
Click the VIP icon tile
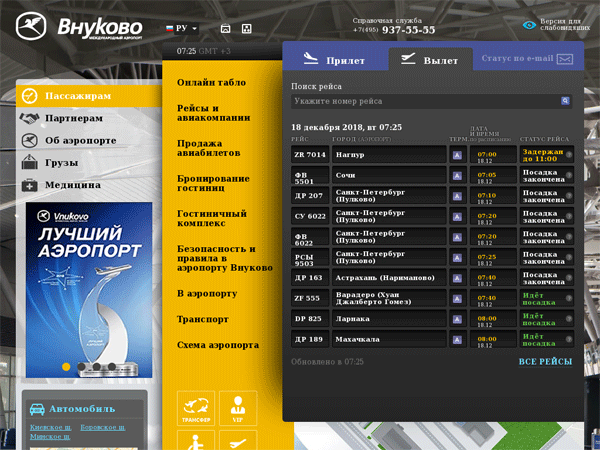pyautogui.click(x=238, y=408)
